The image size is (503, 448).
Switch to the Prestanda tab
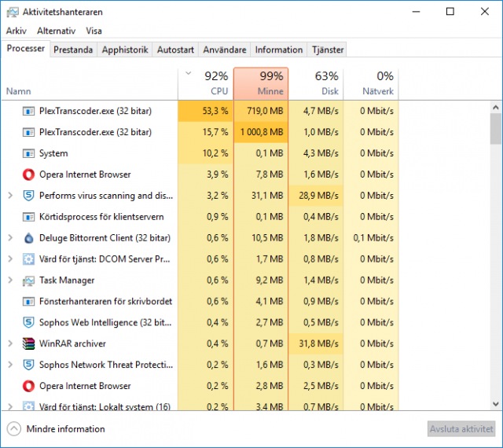click(73, 50)
